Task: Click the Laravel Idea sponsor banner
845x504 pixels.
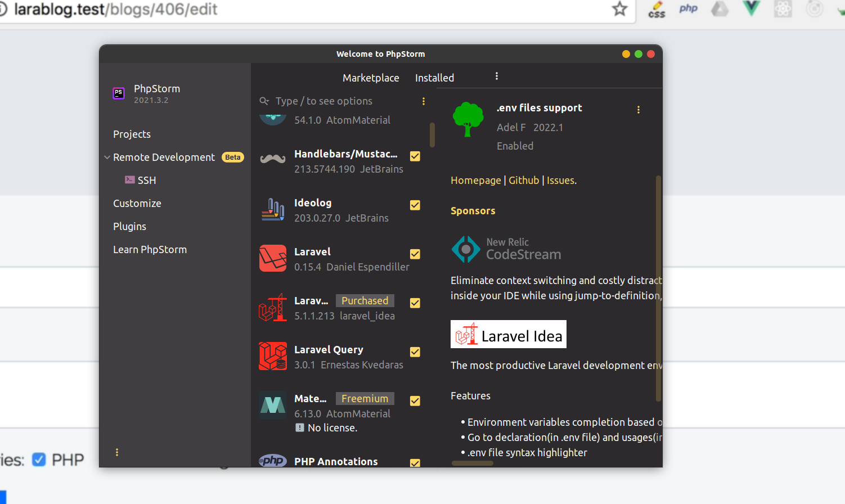Action: tap(509, 334)
